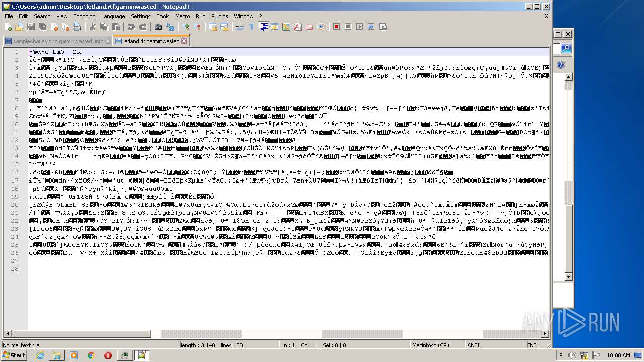Image resolution: width=644 pixels, height=362 pixels.
Task: Toggle Word wrap in toolbar
Action: click(x=240, y=27)
